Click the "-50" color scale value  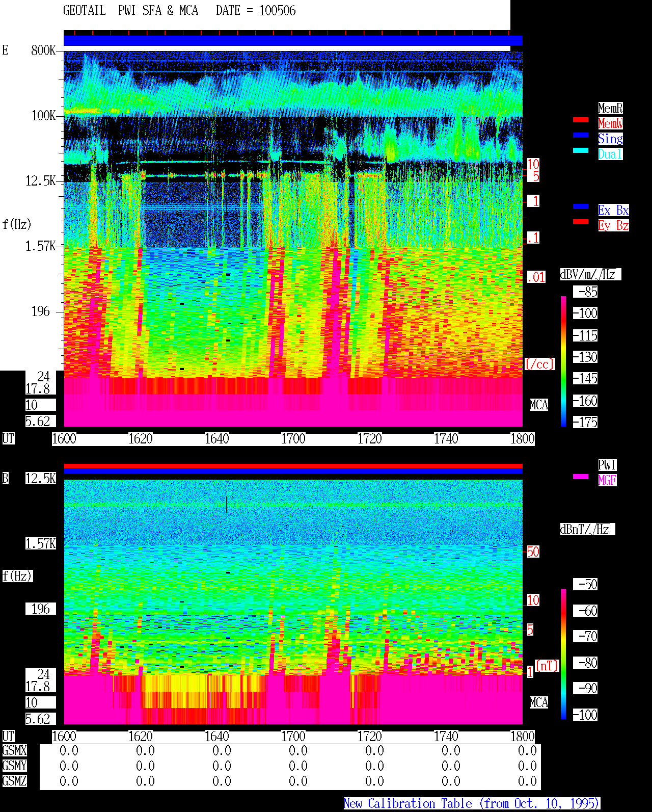point(585,584)
